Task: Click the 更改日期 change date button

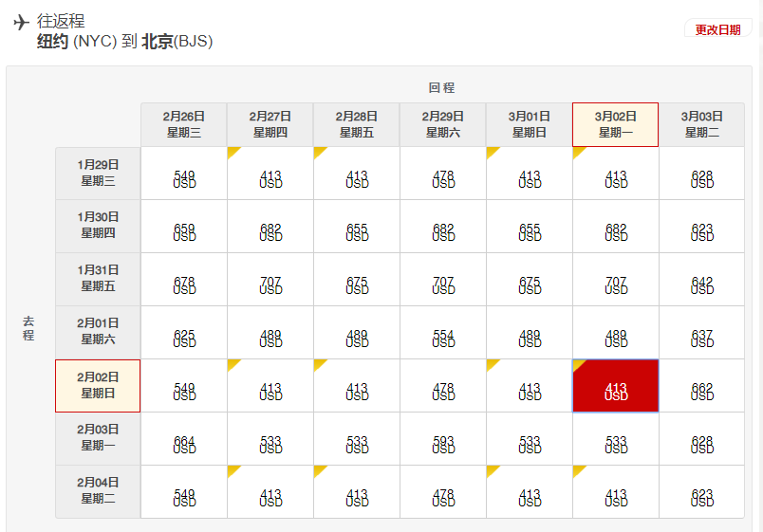Action: point(717,29)
